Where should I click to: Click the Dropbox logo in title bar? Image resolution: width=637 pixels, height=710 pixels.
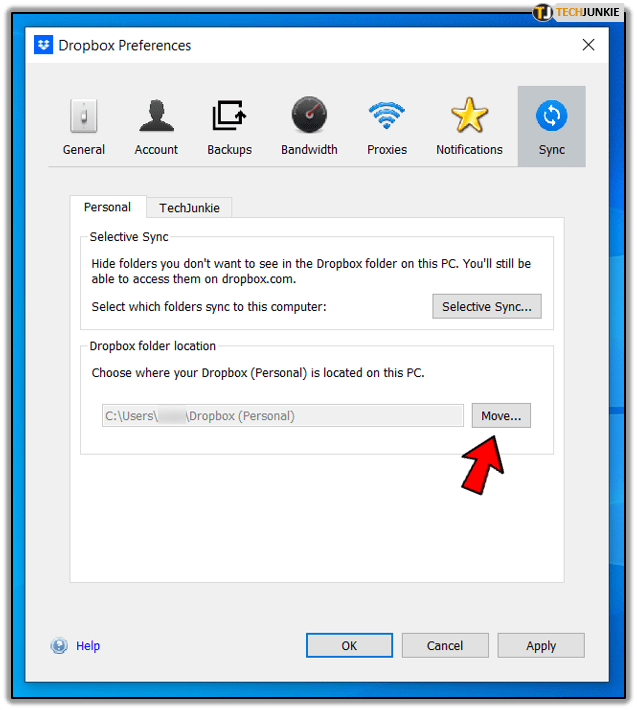click(43, 45)
